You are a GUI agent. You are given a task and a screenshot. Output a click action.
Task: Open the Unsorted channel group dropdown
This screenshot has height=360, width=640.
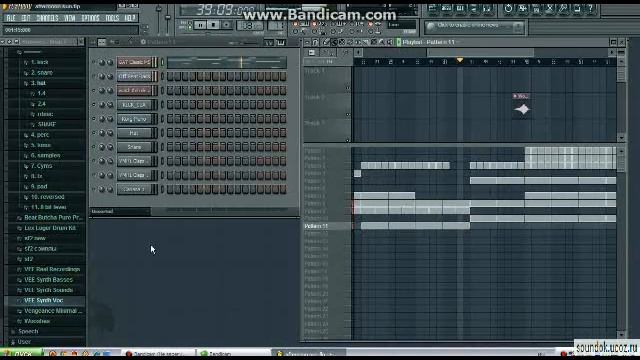(x=120, y=211)
